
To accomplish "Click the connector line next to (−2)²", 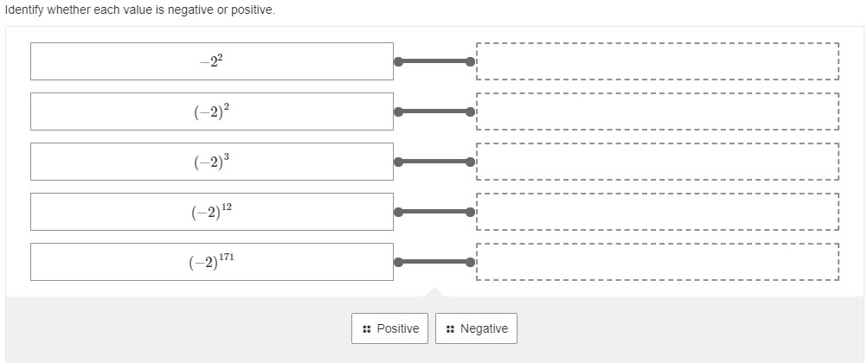I will (x=434, y=111).
